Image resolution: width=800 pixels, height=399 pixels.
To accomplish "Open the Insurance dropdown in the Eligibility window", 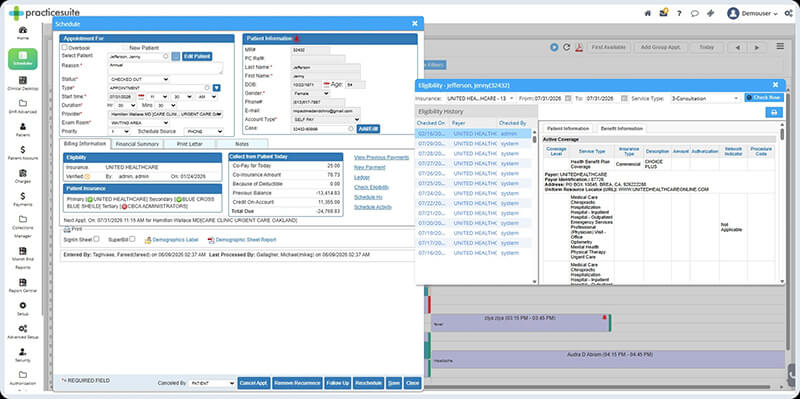I will point(480,97).
